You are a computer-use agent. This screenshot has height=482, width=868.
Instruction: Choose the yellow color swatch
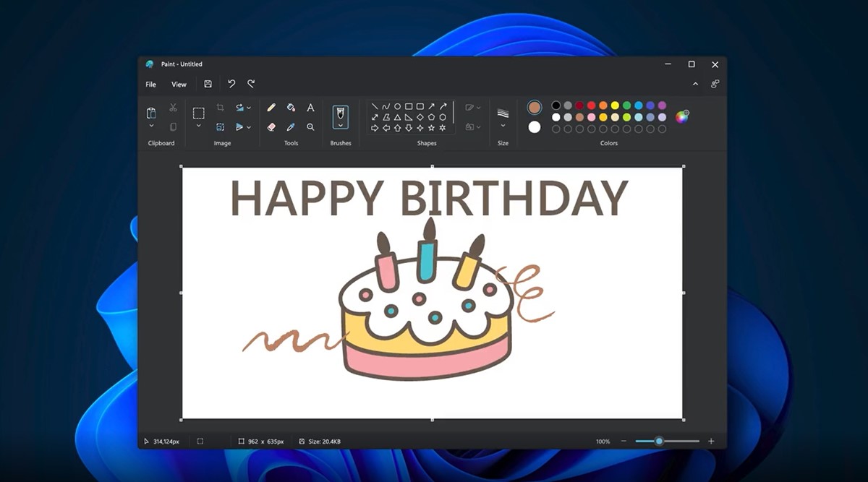[x=615, y=106]
